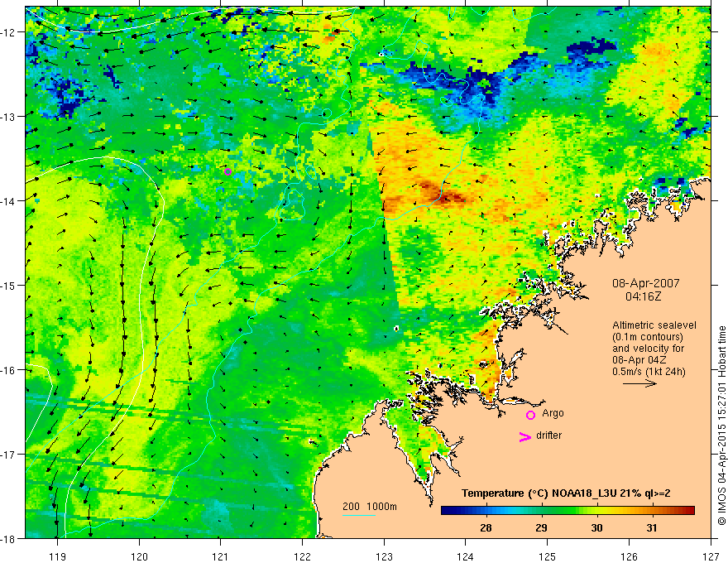Click the cyan 200 1000m depth line sample
728x563 pixels.
click(x=359, y=515)
